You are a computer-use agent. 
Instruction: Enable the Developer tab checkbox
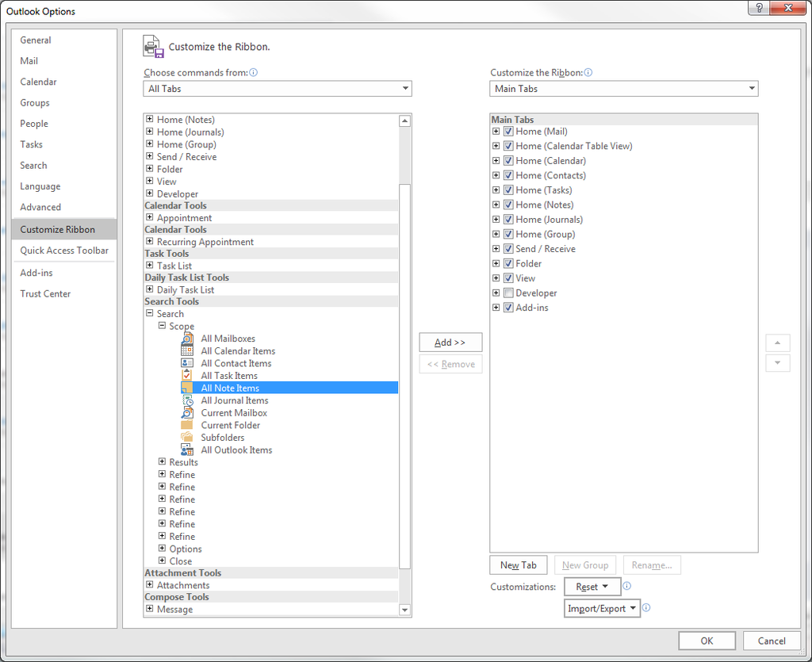pos(507,293)
